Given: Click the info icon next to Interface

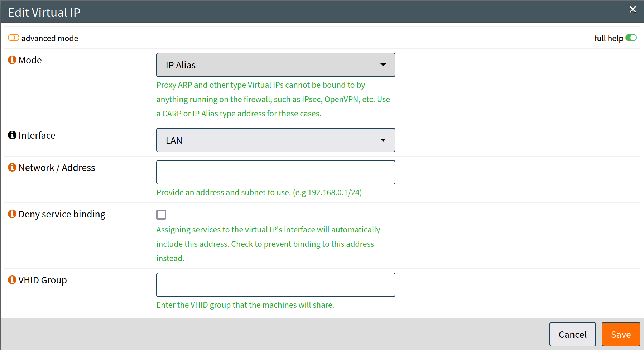Looking at the screenshot, I should [12, 135].
